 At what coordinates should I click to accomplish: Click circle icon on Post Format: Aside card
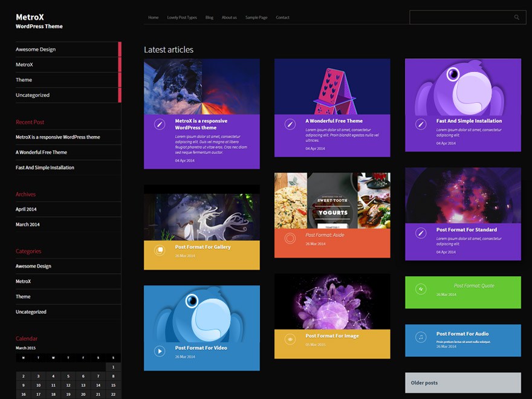click(290, 238)
